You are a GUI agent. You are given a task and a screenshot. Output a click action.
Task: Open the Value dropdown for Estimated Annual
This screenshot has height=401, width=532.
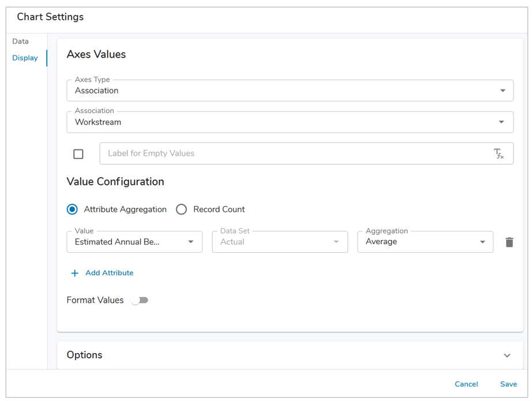click(x=134, y=242)
